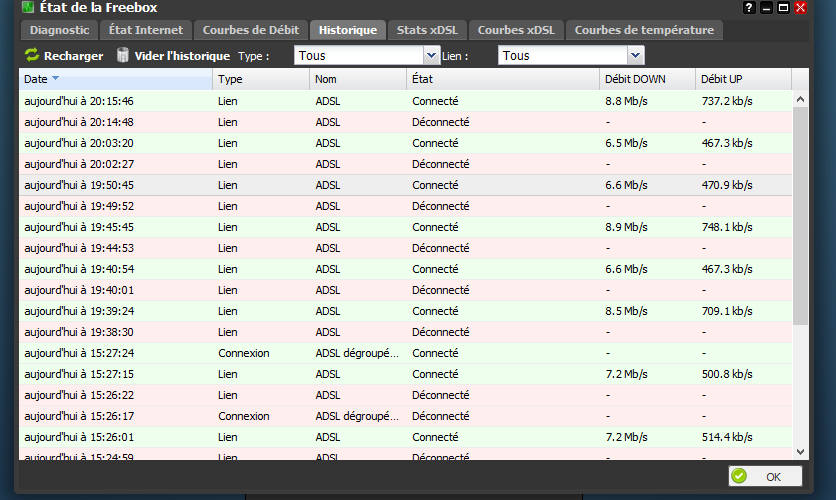Screen dimensions: 836x500
Task: Select the row dated 15:26:22
Action: click(405, 395)
